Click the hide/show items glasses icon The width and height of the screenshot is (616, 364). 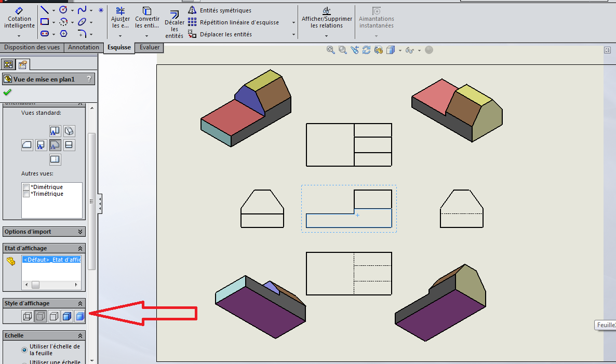click(x=410, y=50)
